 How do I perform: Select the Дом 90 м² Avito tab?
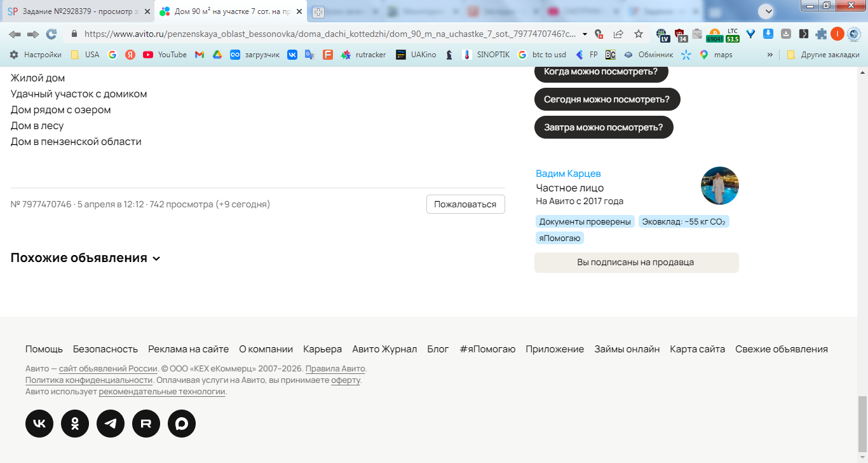(x=231, y=11)
